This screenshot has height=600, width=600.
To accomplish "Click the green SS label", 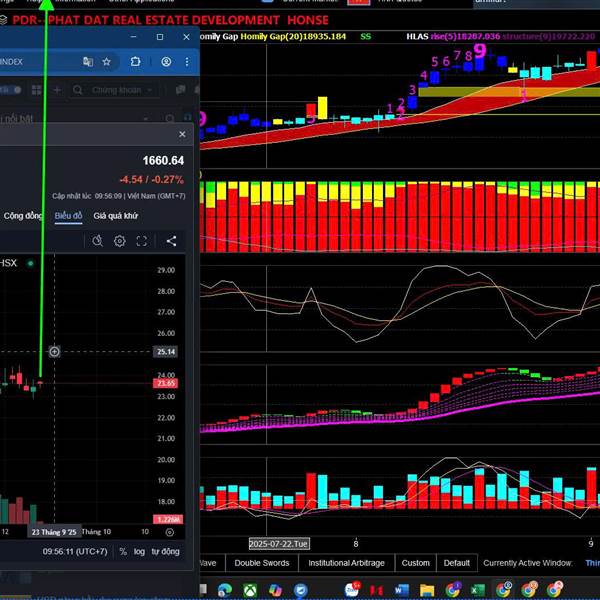I will click(365, 37).
